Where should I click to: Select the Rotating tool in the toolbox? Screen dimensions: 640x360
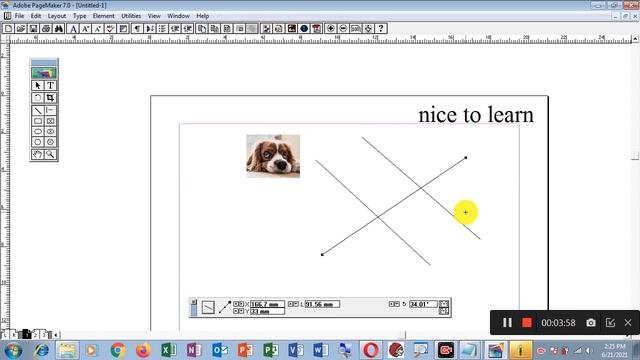[38, 98]
